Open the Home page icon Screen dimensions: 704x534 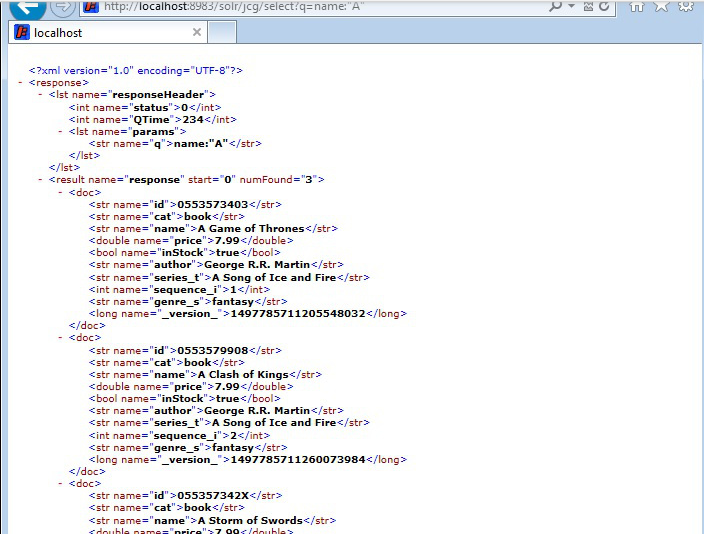[637, 6]
